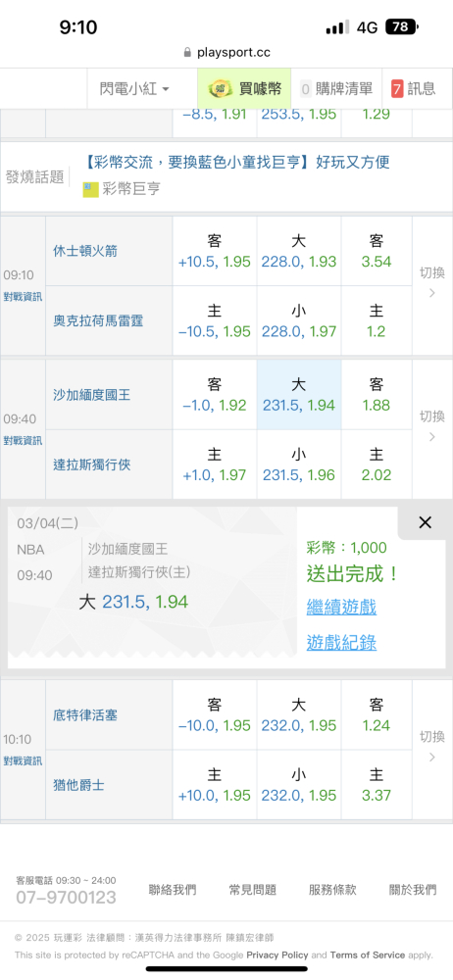This screenshot has width=453, height=980.
Task: Tap the 07-9700123 service phone number
Action: 66,898
